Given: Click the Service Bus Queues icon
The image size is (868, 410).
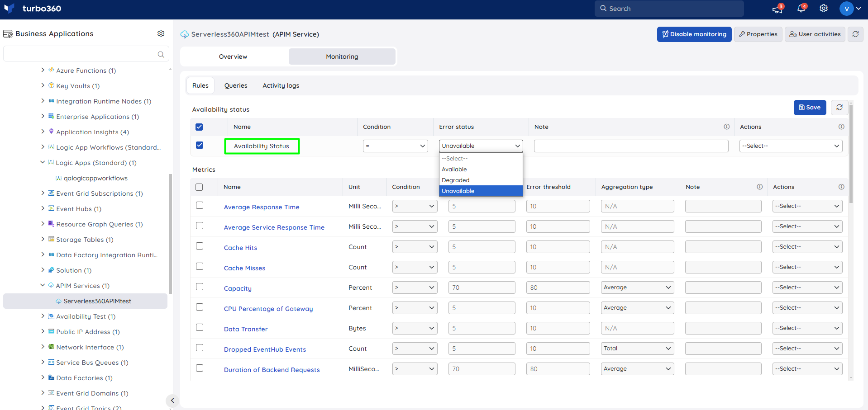Looking at the screenshot, I should [x=51, y=362].
